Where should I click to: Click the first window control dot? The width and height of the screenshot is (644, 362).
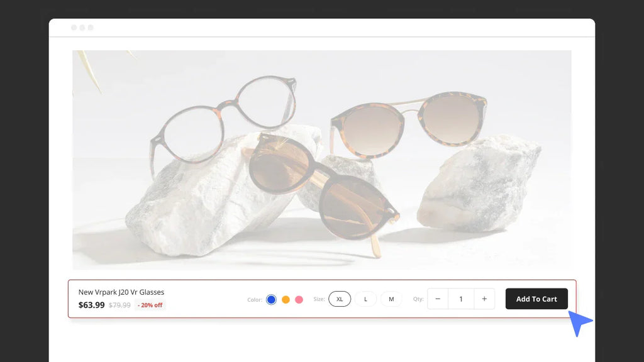[74, 28]
